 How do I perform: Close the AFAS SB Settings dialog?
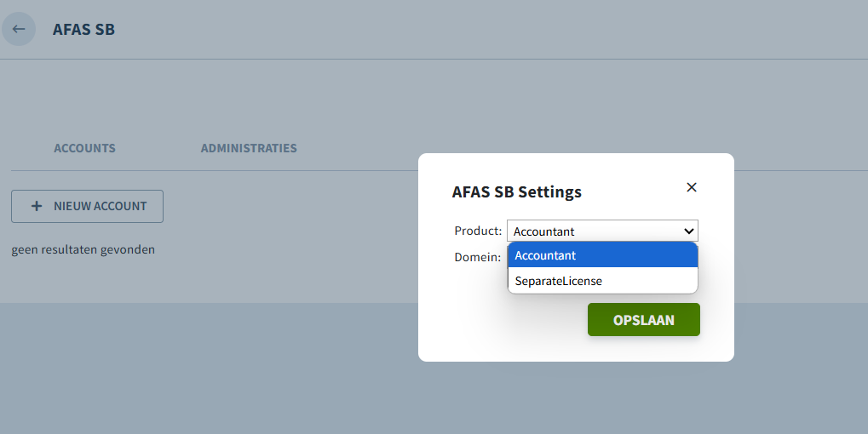[x=692, y=187]
